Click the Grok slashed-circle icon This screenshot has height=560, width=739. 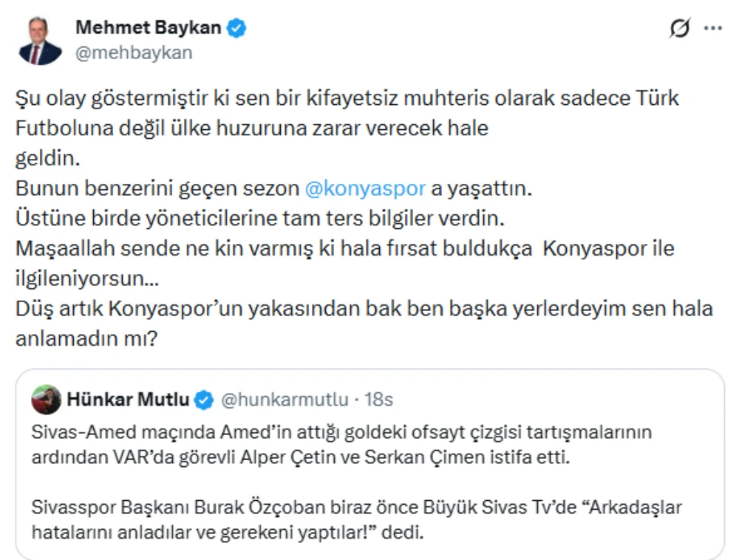(x=678, y=29)
